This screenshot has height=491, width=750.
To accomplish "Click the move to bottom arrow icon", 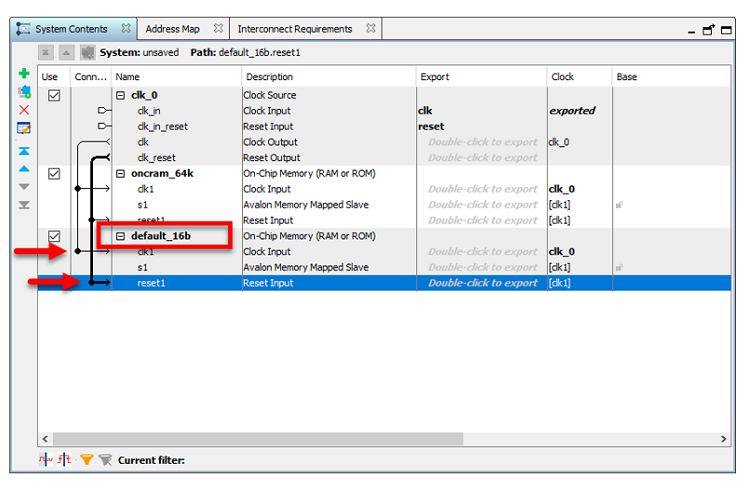I will click(x=24, y=205).
